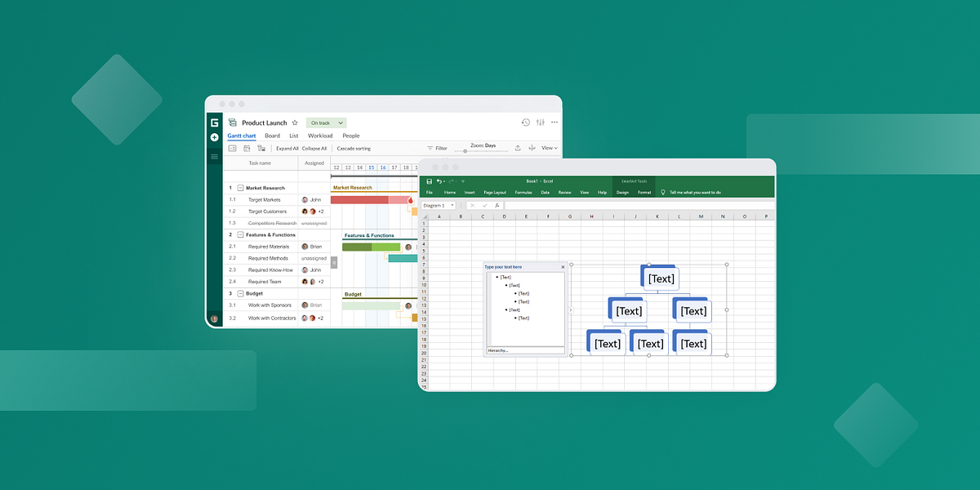
Task: Switch to the Board tab
Action: click(273, 136)
